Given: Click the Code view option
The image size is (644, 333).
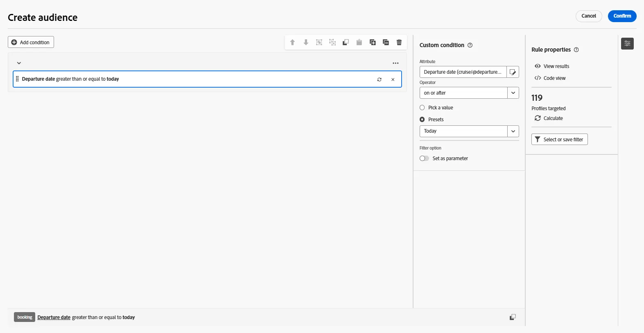Looking at the screenshot, I should (554, 78).
